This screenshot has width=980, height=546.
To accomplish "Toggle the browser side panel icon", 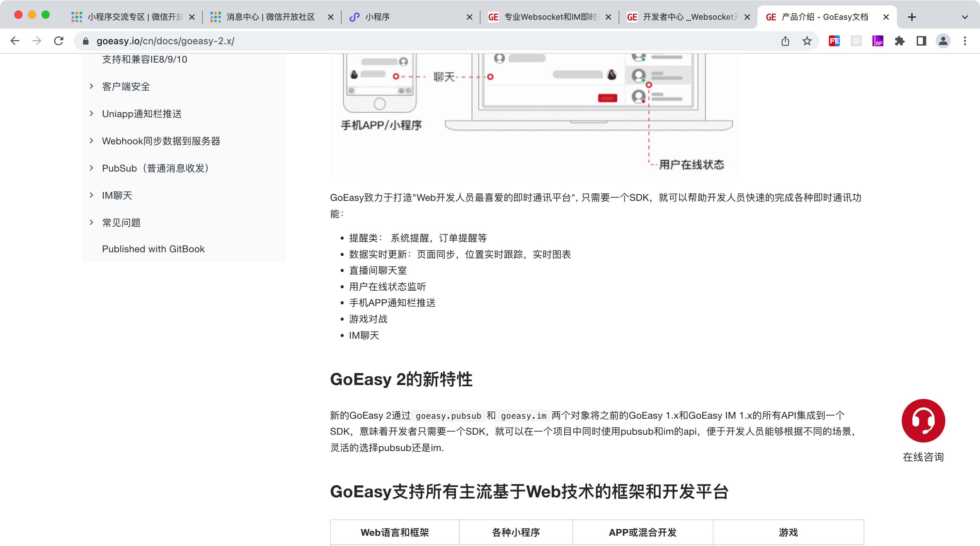I will [x=921, y=41].
